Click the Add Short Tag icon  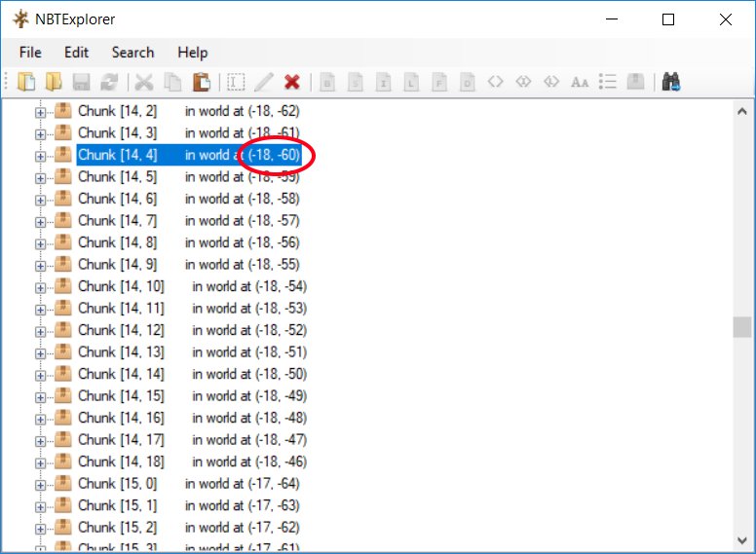click(356, 82)
